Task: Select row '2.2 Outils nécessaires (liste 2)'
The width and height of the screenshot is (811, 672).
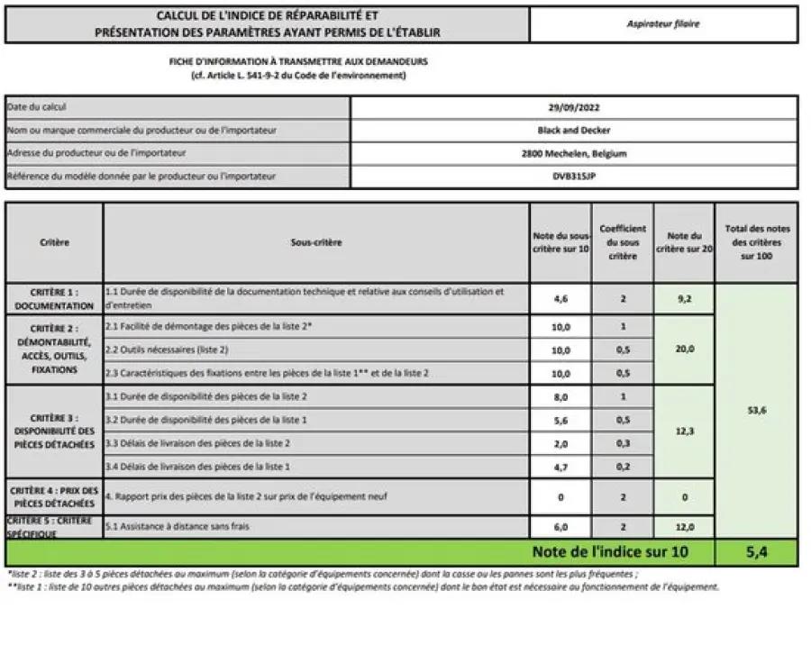Action: tap(315, 350)
